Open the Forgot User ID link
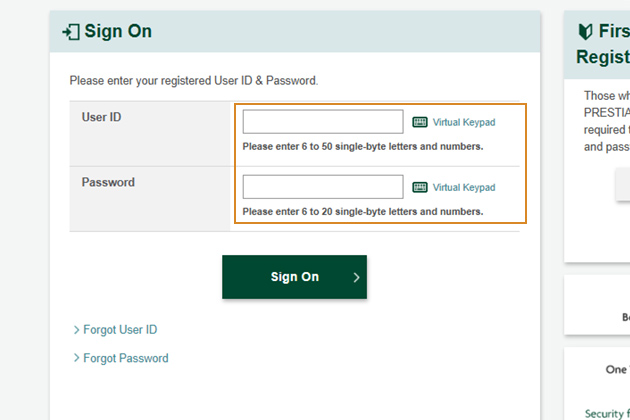630x420 pixels. 120,330
